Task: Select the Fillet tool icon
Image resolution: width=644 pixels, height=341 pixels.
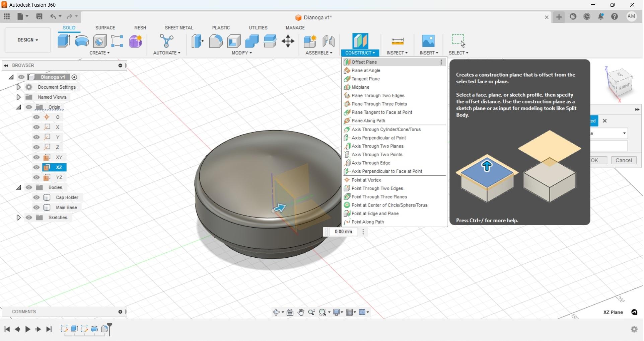Action: (216, 41)
